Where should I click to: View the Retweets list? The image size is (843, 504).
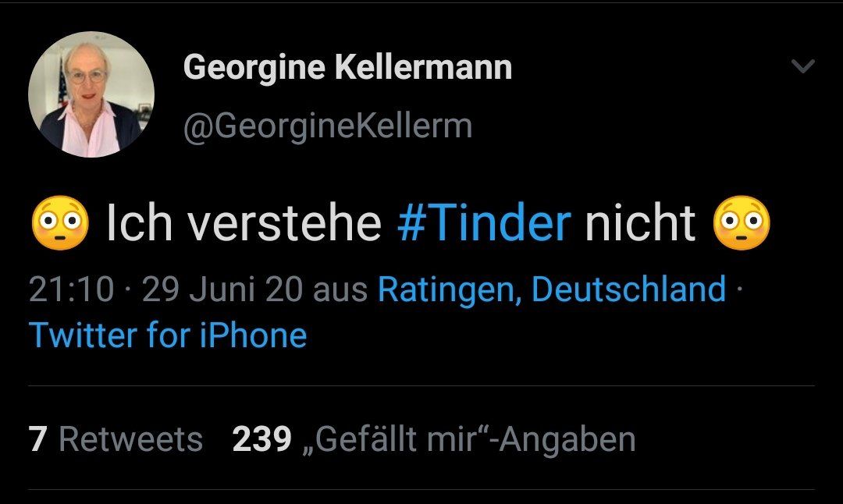(130, 439)
